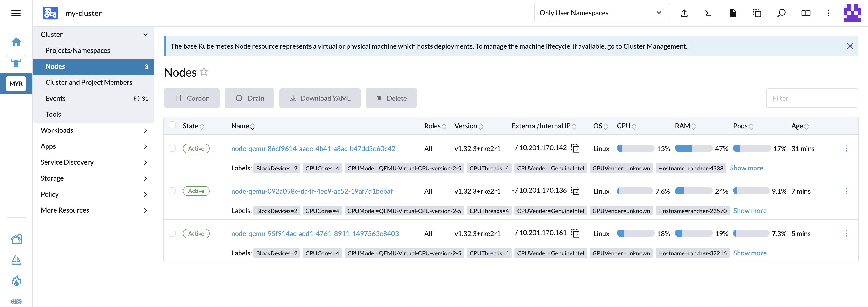
Task: Go to Home via house icon
Action: tap(16, 42)
